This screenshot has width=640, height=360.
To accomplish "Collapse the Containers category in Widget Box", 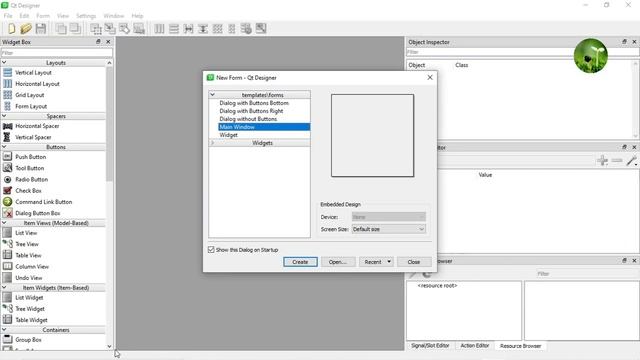I will (4, 329).
